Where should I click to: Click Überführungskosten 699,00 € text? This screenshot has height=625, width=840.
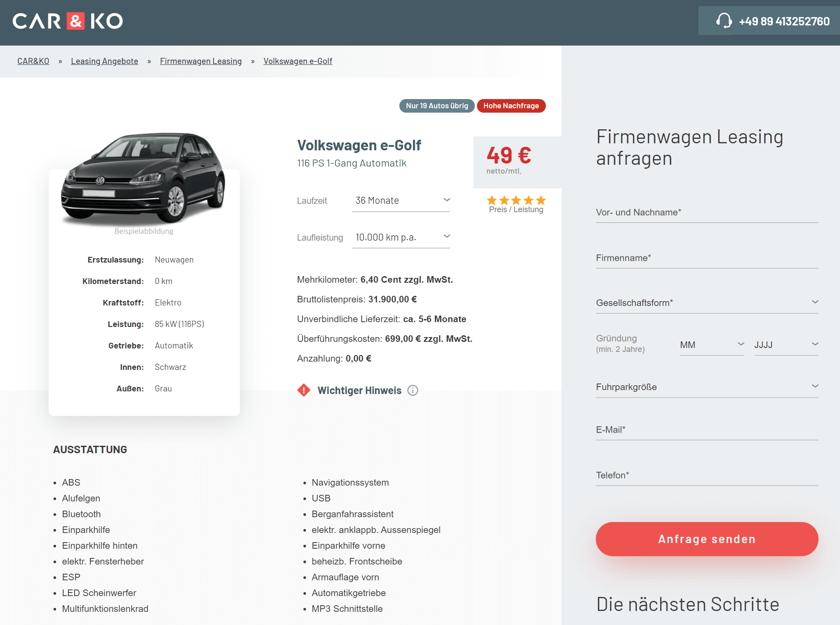[x=384, y=339]
